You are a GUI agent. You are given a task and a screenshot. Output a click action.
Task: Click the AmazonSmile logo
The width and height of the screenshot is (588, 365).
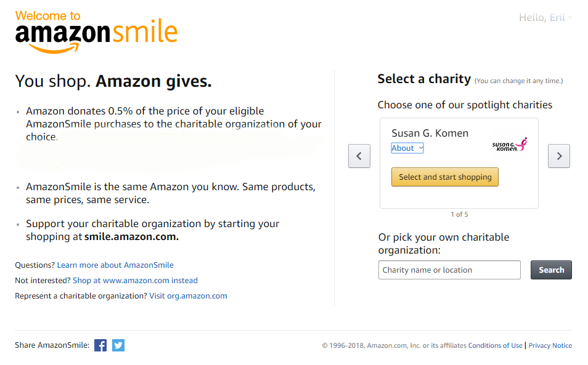[x=96, y=32]
